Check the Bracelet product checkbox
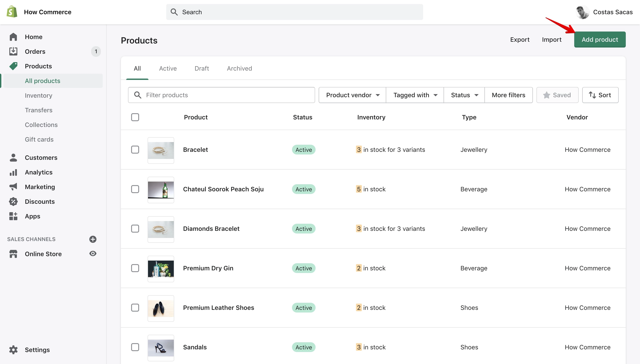This screenshot has height=364, width=640. 135,150
